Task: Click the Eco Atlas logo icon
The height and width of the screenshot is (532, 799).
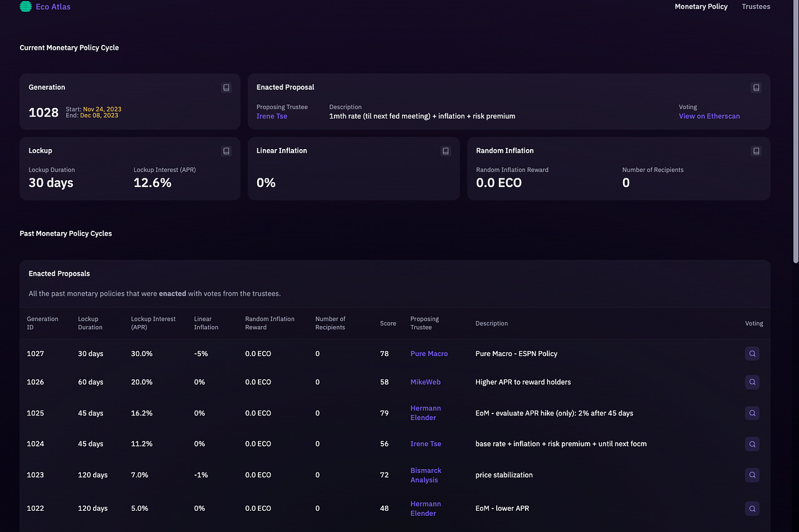Action: 26,7
